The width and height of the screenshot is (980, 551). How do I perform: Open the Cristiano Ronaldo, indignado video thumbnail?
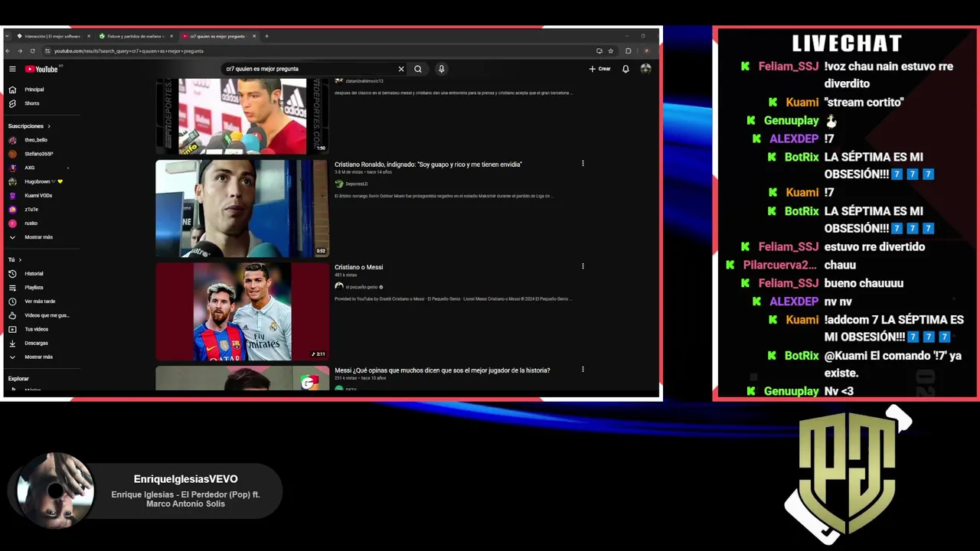tap(242, 208)
